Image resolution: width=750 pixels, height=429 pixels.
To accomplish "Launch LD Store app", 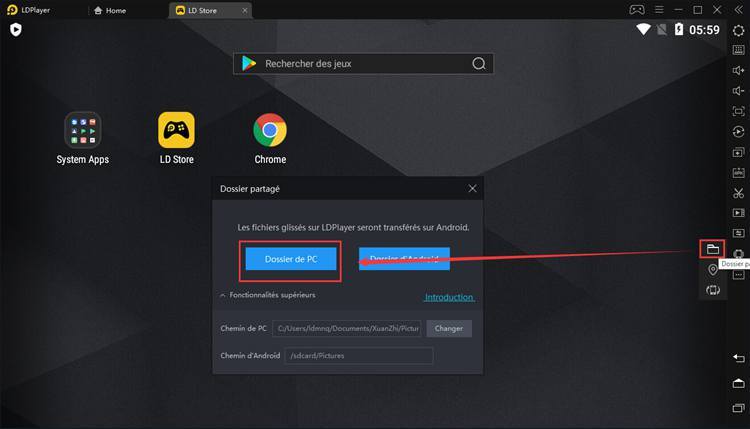I will click(176, 138).
